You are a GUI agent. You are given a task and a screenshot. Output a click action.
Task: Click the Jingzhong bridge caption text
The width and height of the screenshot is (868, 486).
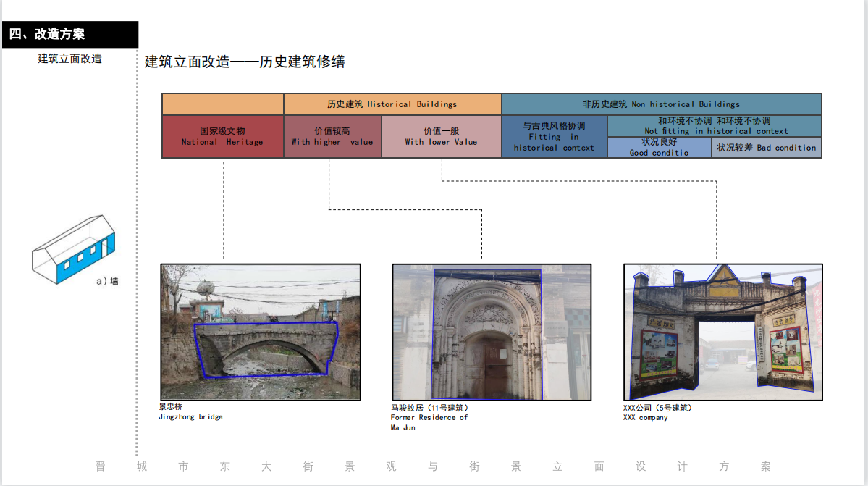click(x=190, y=412)
